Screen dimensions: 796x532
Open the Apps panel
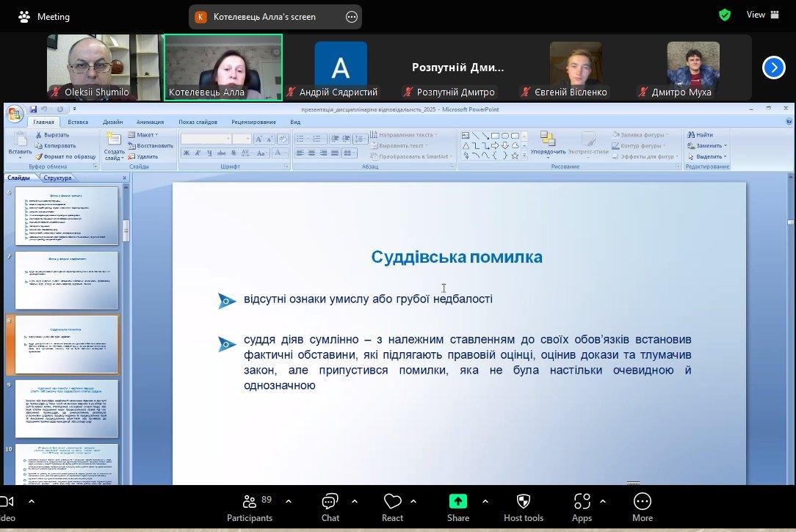[582, 507]
